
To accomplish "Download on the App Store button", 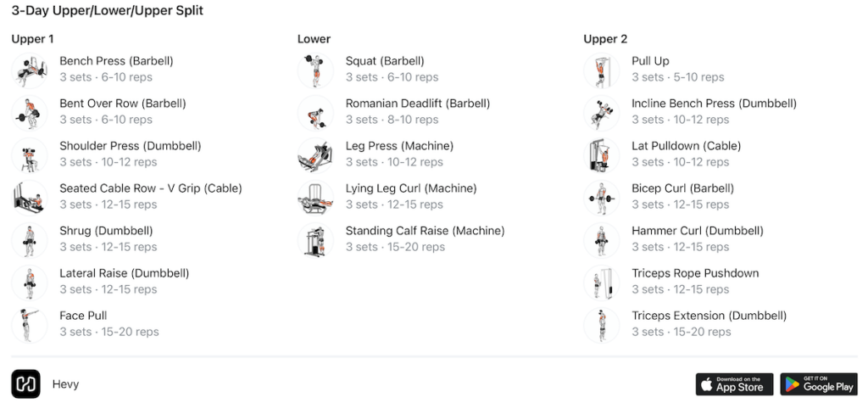I will tap(734, 384).
